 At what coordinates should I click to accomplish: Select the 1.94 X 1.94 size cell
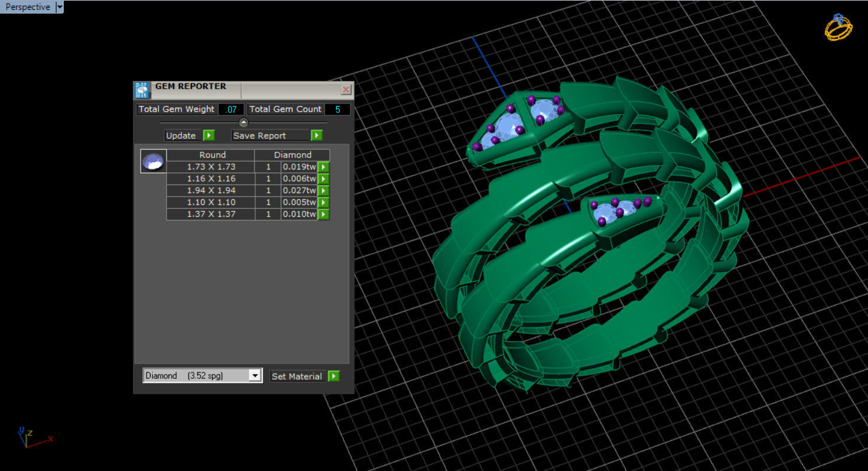point(211,190)
